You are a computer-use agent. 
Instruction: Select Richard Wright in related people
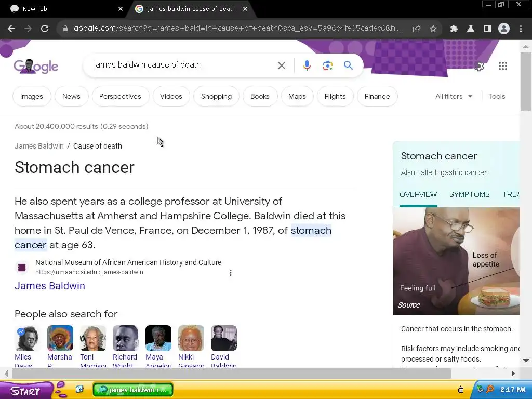pos(125,346)
